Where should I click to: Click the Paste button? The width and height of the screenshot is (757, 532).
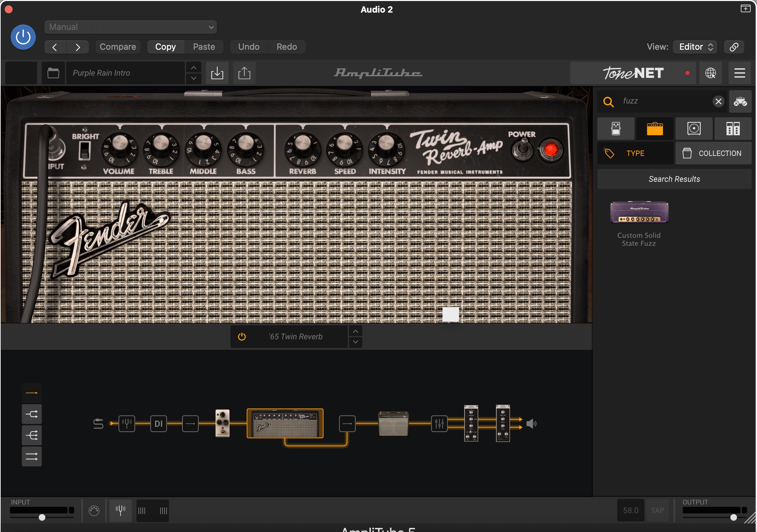204,47
